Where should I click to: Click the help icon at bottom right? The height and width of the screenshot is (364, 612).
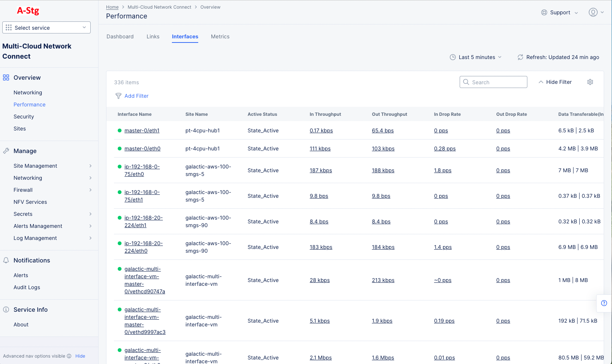(x=604, y=303)
